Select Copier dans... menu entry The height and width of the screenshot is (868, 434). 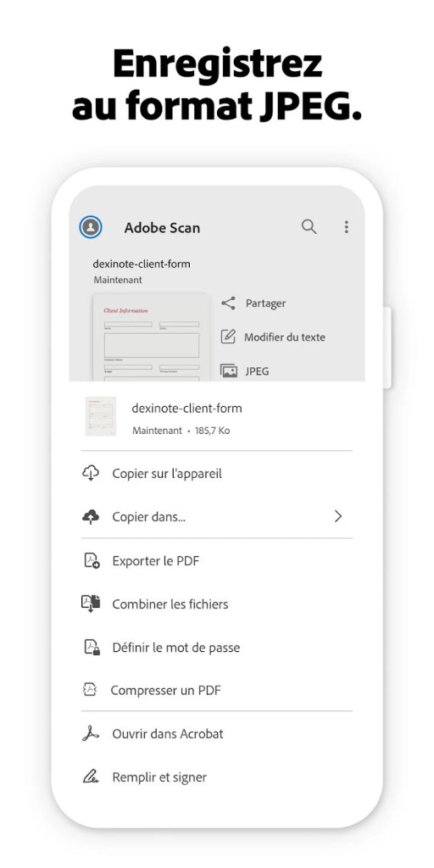pyautogui.click(x=217, y=516)
